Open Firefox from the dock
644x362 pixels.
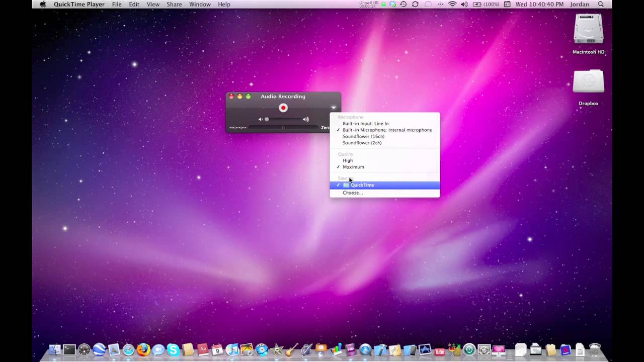(x=143, y=349)
